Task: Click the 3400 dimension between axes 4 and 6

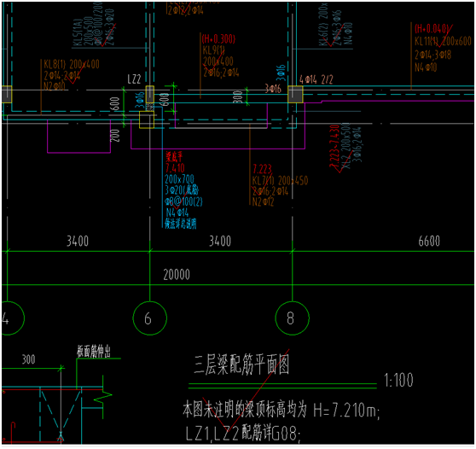Action: tap(78, 242)
